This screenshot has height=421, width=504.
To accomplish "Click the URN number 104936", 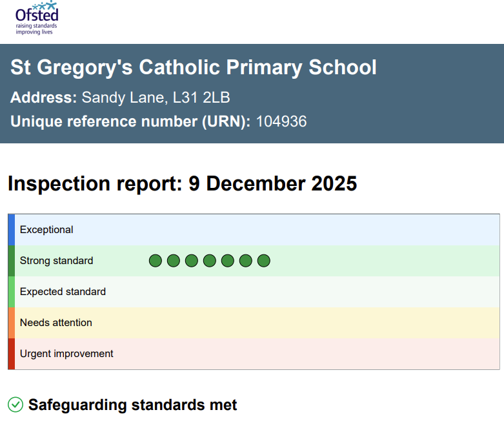I will point(281,121).
